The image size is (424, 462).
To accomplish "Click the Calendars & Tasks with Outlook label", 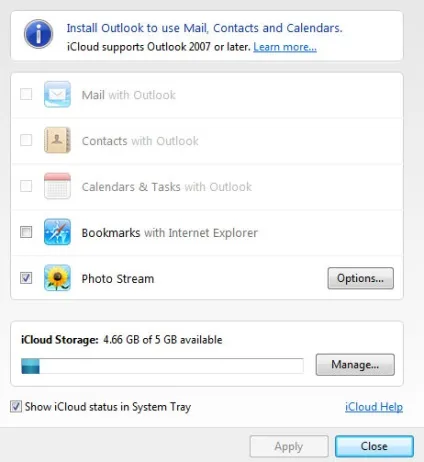I will coord(167,187).
